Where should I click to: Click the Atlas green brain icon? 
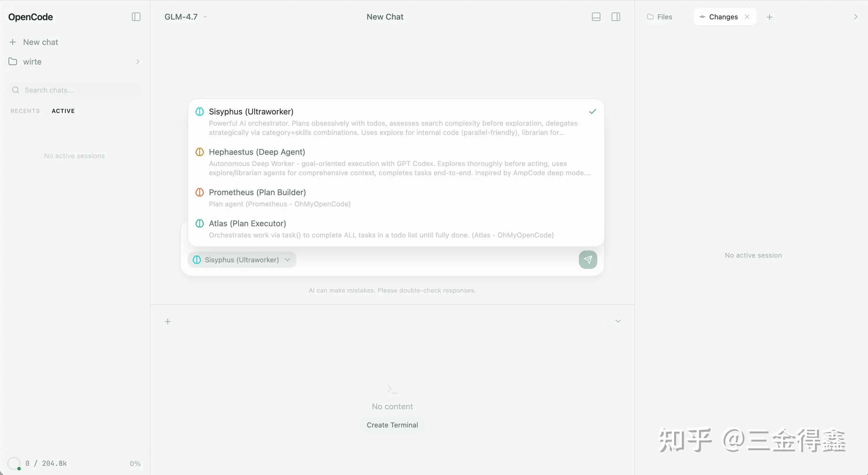199,223
